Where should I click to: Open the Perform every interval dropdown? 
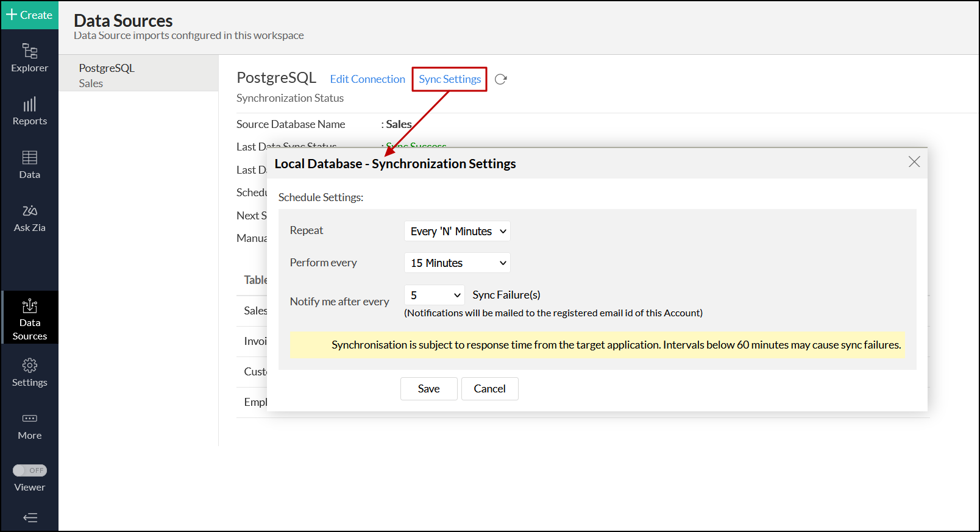pos(457,263)
